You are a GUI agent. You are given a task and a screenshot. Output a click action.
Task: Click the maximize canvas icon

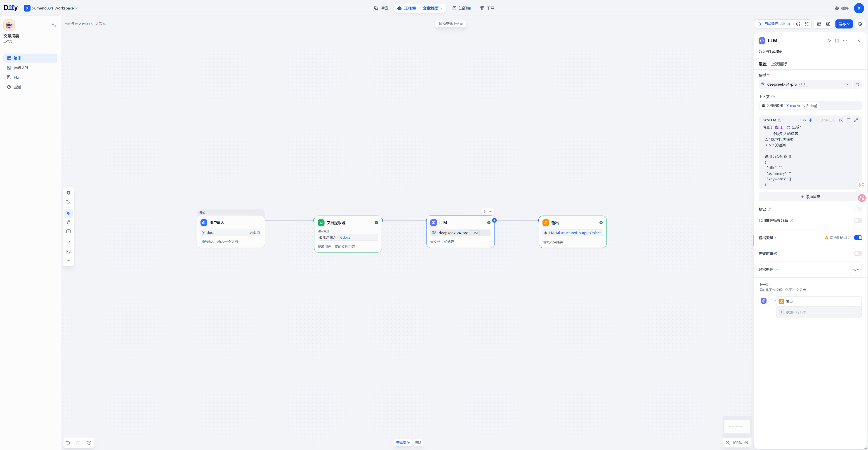tap(68, 252)
